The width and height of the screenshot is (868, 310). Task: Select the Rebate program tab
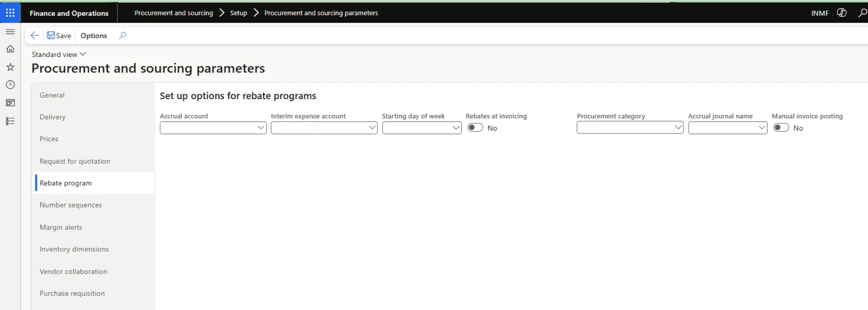pyautogui.click(x=93, y=183)
